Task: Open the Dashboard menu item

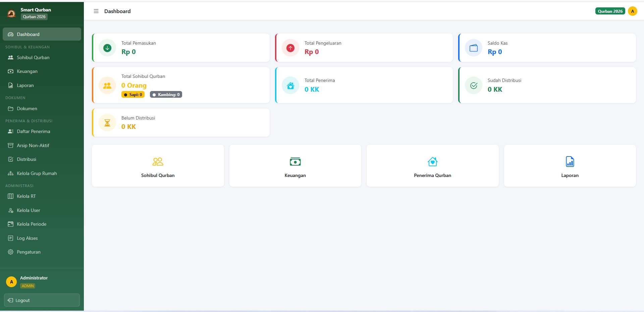Action: [42, 34]
